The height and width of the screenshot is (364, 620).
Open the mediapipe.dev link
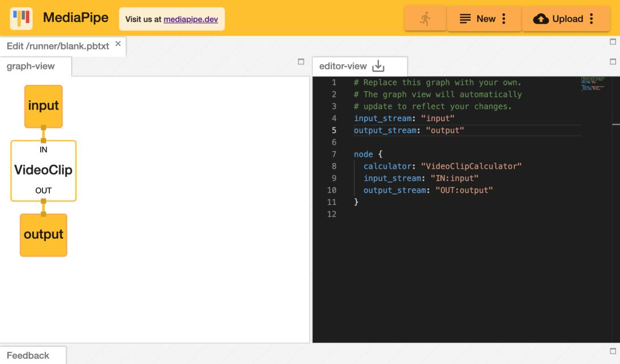click(x=191, y=19)
